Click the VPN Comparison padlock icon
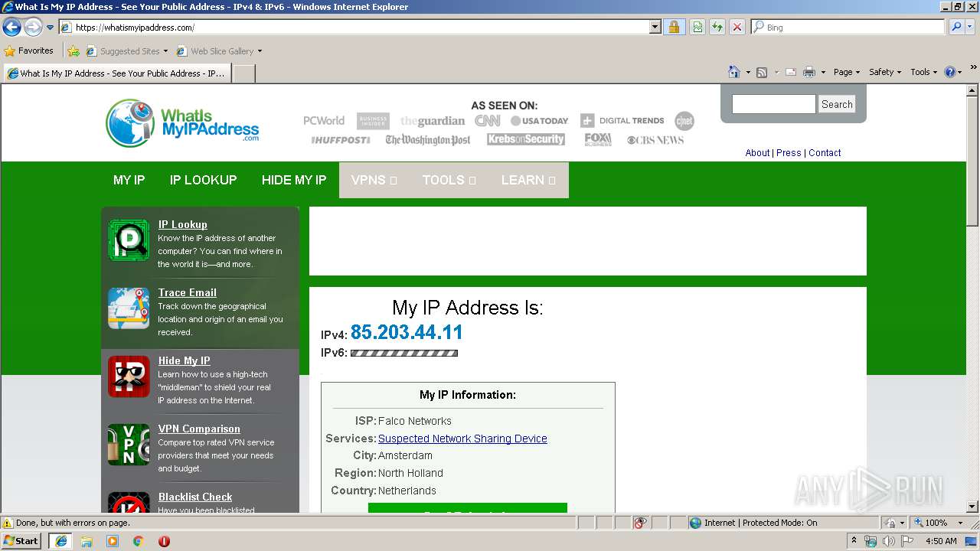The image size is (980, 551). (129, 445)
